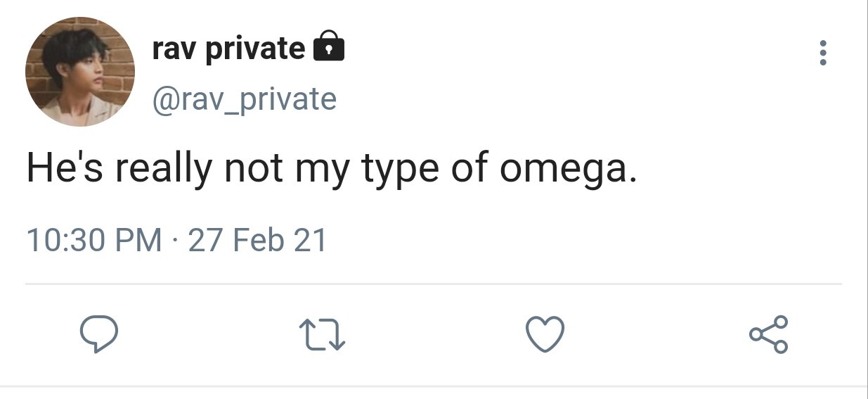Click the brick wall in the avatar photo

119,56
